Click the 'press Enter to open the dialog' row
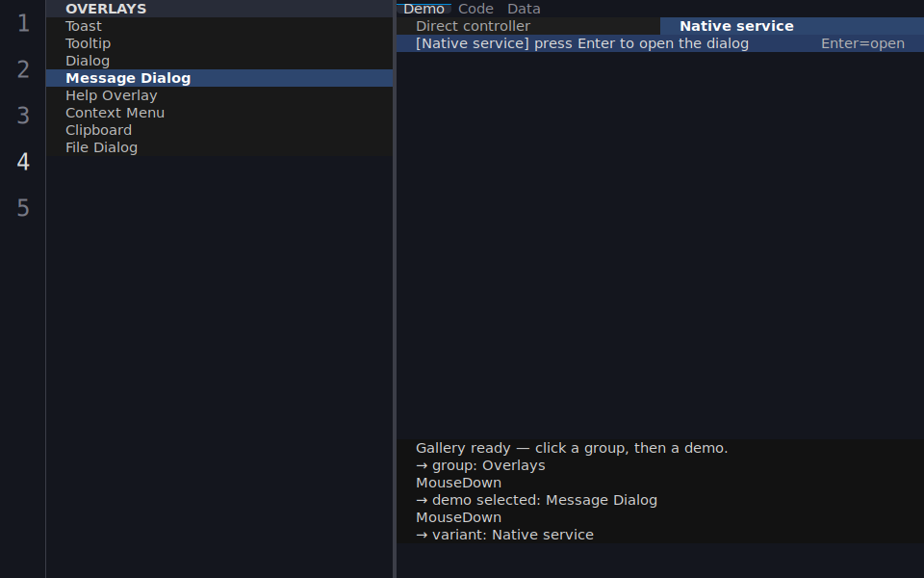 (660, 43)
